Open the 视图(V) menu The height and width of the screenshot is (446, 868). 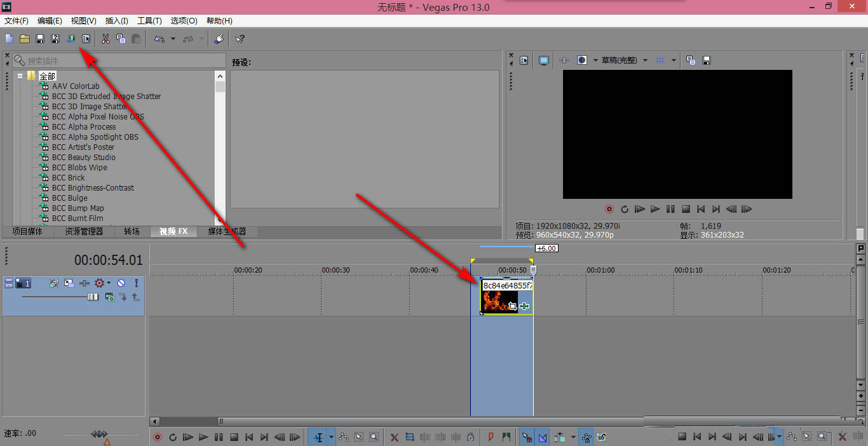[83, 21]
